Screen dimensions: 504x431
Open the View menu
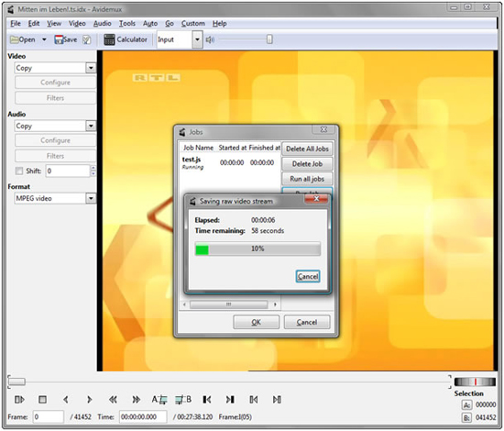pyautogui.click(x=54, y=24)
